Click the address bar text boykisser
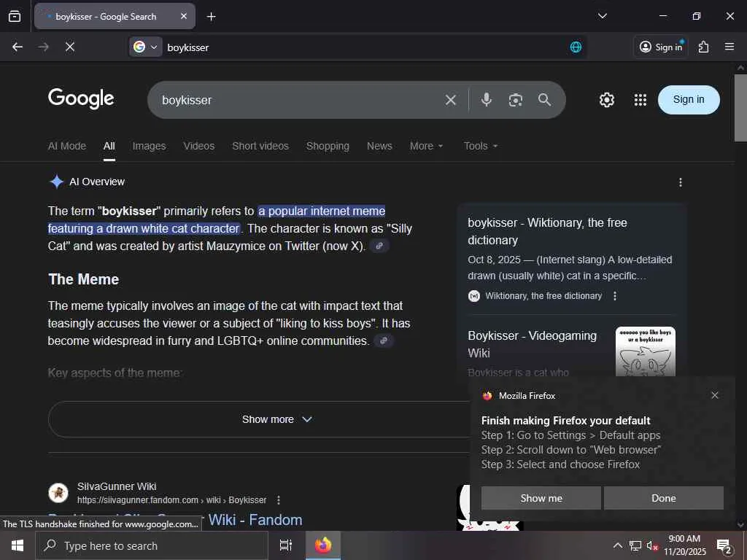This screenshot has height=560, width=747. coord(187,47)
